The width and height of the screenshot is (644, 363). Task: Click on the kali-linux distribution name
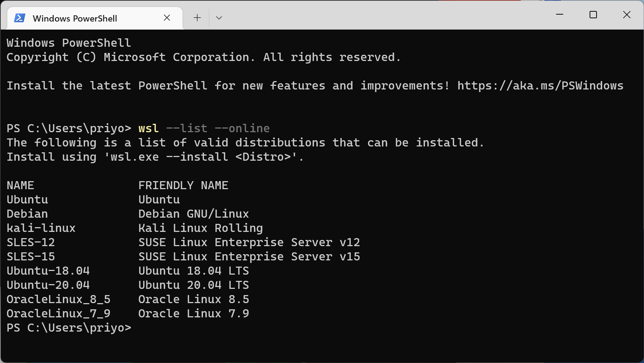pyautogui.click(x=41, y=228)
